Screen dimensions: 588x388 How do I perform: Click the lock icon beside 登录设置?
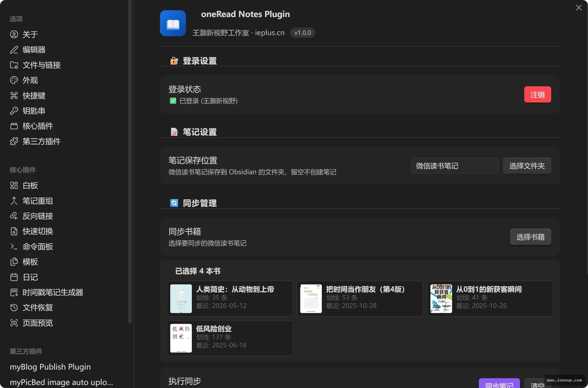coord(174,61)
